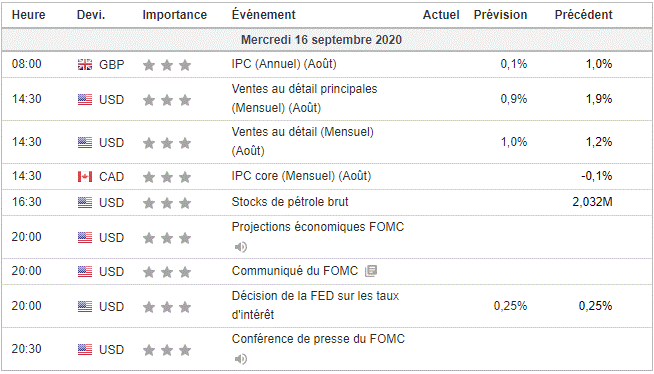Click the speaker icon under Conférence de presse du FOMC
The width and height of the screenshot is (654, 374).
pyautogui.click(x=241, y=359)
